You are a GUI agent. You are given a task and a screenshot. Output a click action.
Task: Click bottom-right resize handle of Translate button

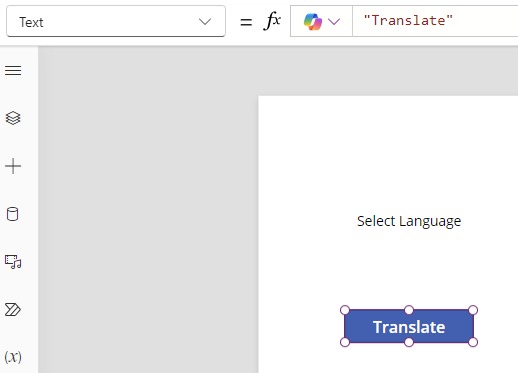pos(473,342)
